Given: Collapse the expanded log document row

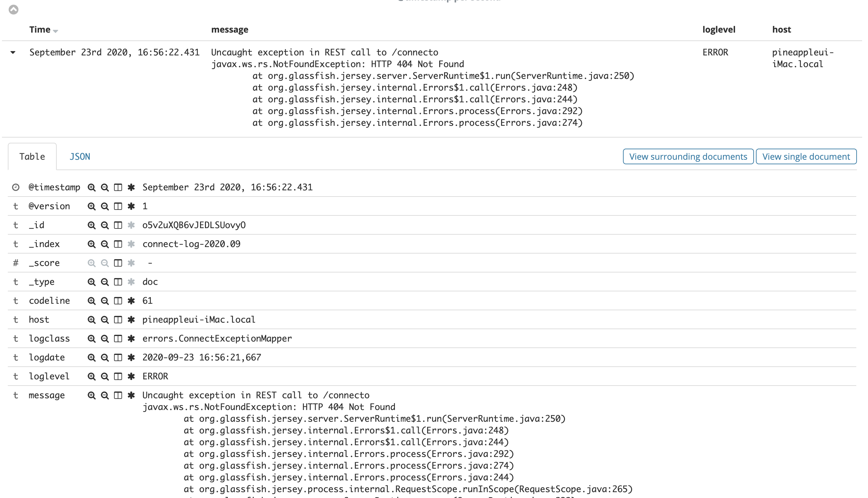Looking at the screenshot, I should pyautogui.click(x=13, y=53).
